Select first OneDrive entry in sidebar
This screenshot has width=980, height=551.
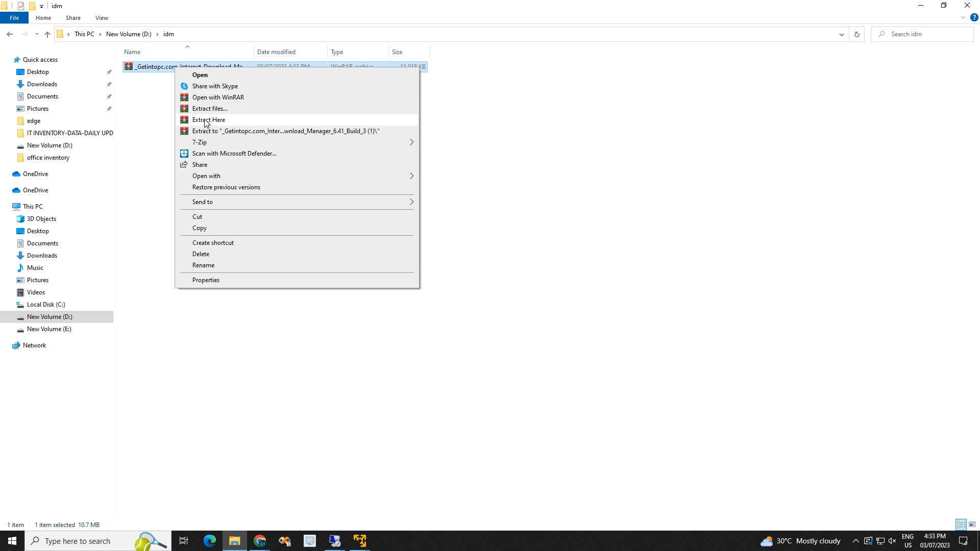pyautogui.click(x=35, y=174)
